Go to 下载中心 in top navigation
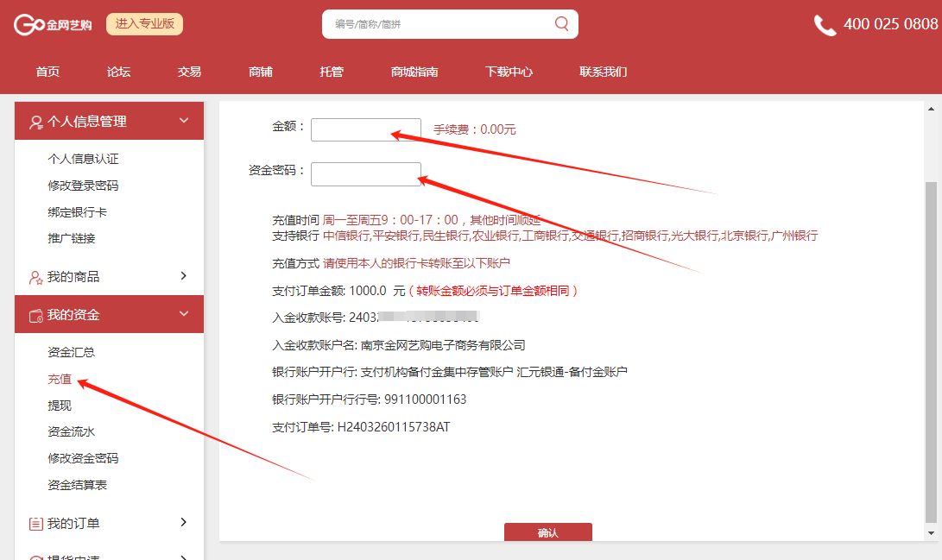This screenshot has height=560, width=942. pyautogui.click(x=509, y=72)
